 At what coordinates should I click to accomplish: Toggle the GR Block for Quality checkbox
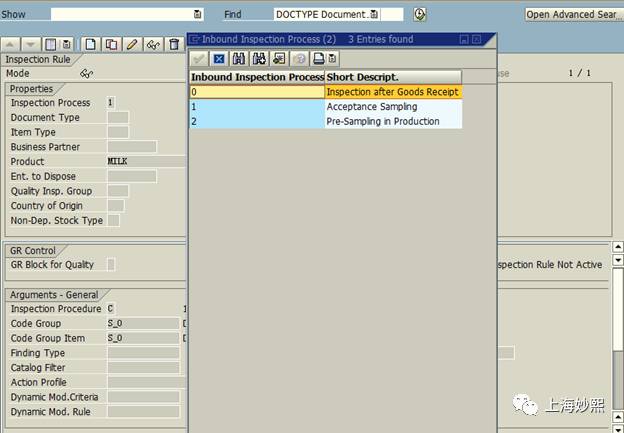[x=111, y=265]
